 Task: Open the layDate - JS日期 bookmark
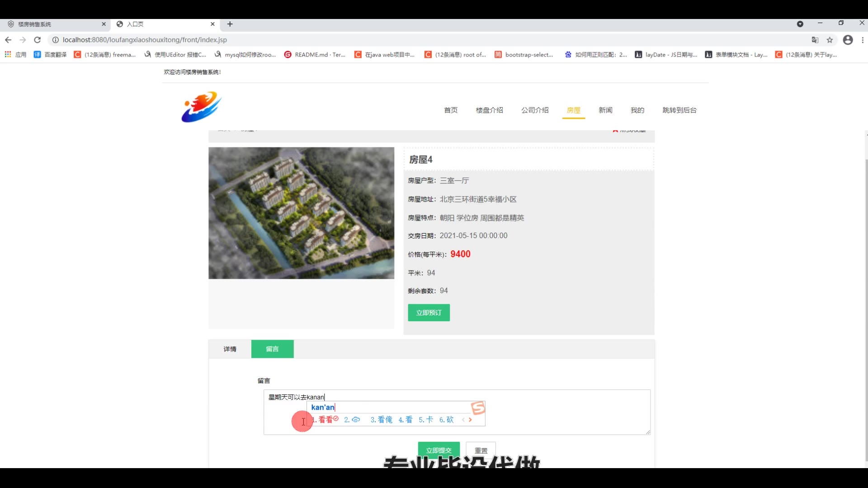pyautogui.click(x=666, y=55)
